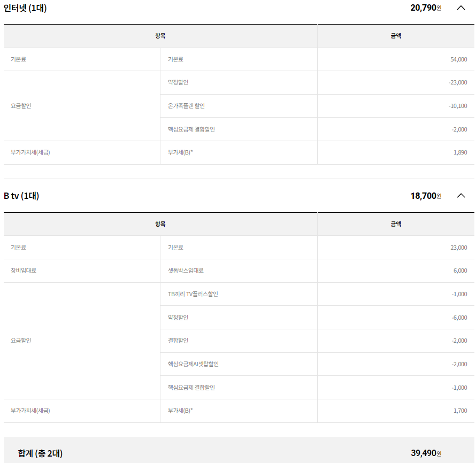Click the 23,000 B tv base fee amount
Viewport: 476px width, 463px height.
click(458, 248)
